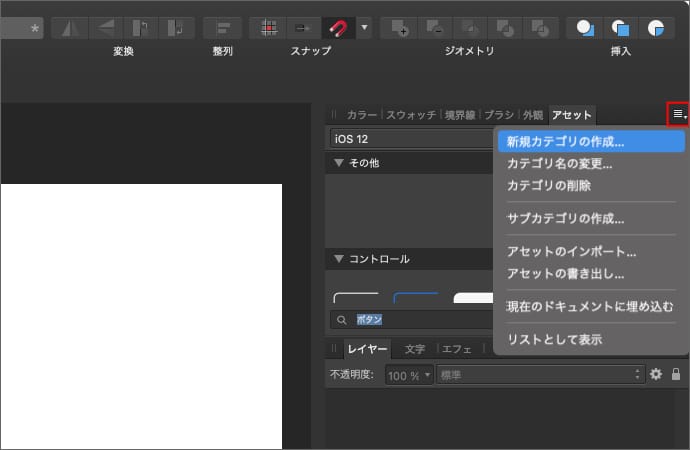Open the snapping options dropdown arrow
This screenshot has width=690, height=450.
(x=363, y=27)
